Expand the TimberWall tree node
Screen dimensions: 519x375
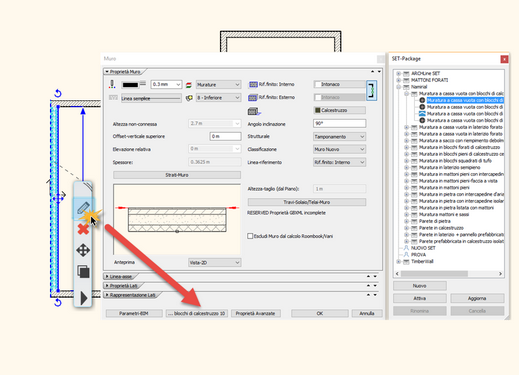click(398, 261)
